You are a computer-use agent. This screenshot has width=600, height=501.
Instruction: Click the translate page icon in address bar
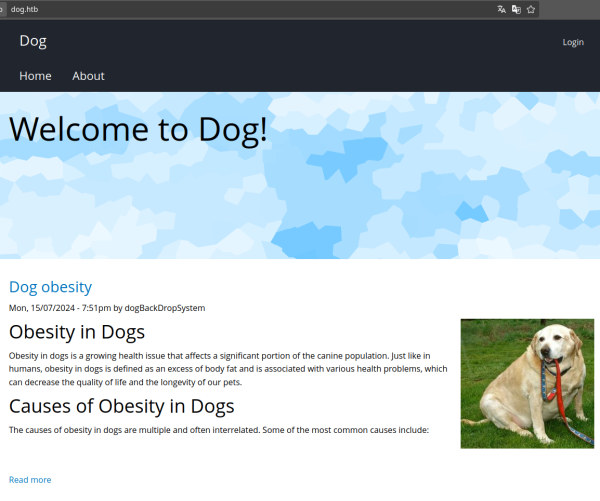click(x=501, y=9)
